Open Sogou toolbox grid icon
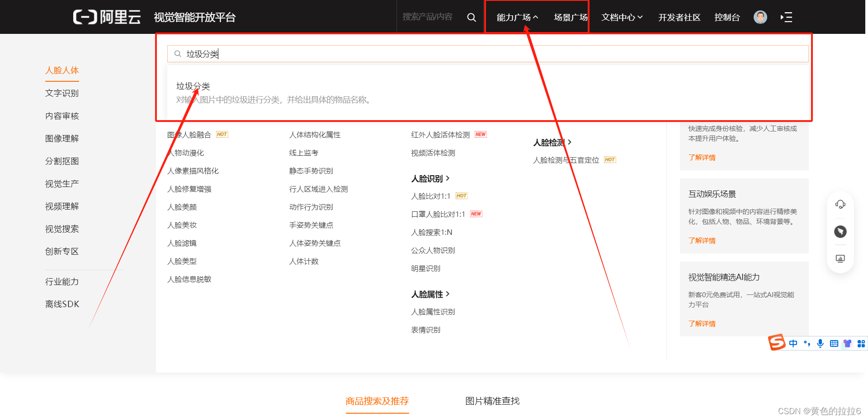Viewport: 868px width, 420px height. click(x=861, y=344)
